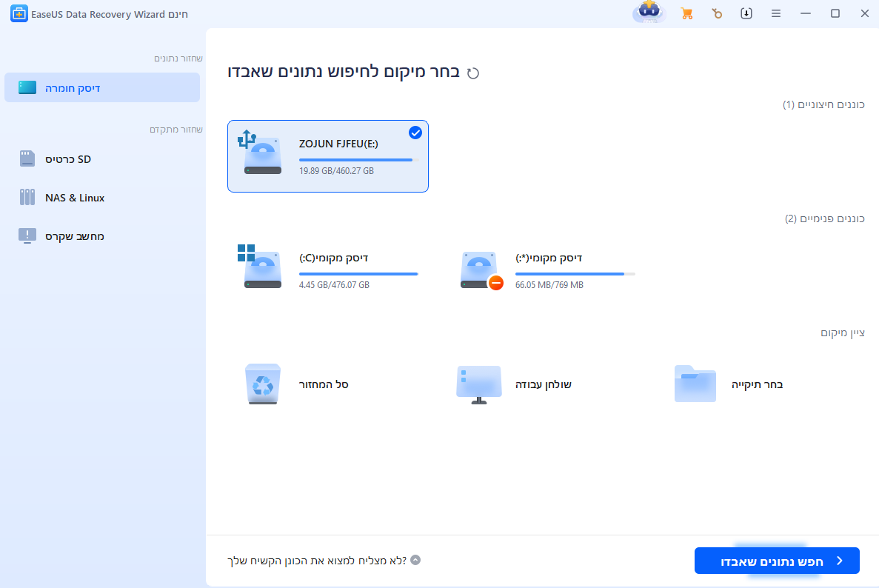879x588 pixels.
Task: Click the SD card icon in sidebar
Action: coord(27,158)
